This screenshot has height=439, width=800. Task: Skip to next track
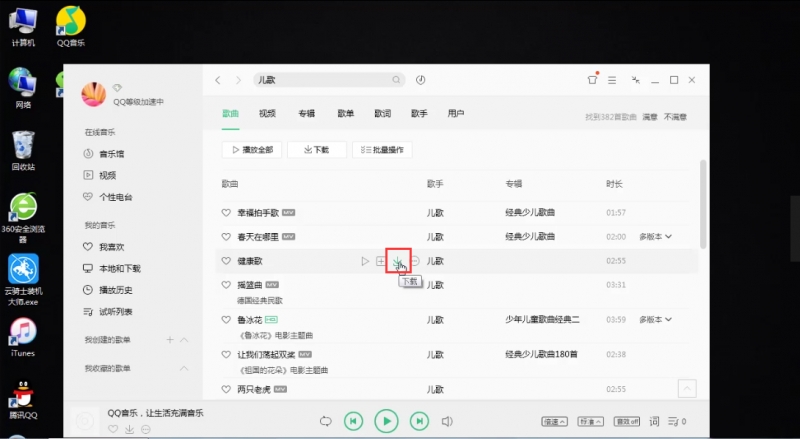pos(420,421)
